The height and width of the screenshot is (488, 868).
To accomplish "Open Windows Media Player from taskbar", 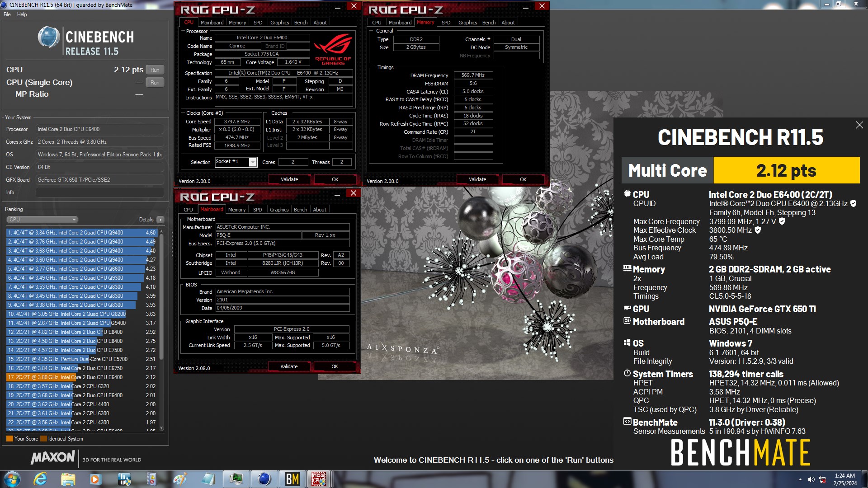I will (x=95, y=479).
